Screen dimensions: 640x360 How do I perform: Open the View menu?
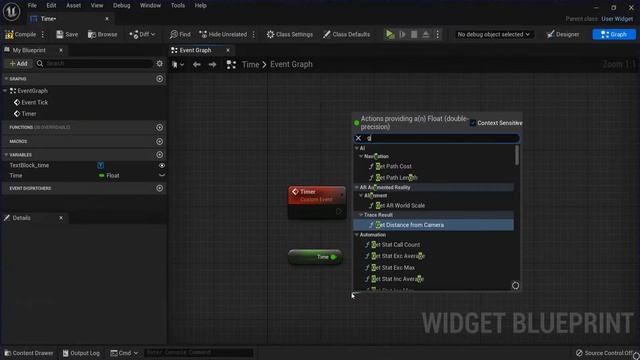pos(97,5)
